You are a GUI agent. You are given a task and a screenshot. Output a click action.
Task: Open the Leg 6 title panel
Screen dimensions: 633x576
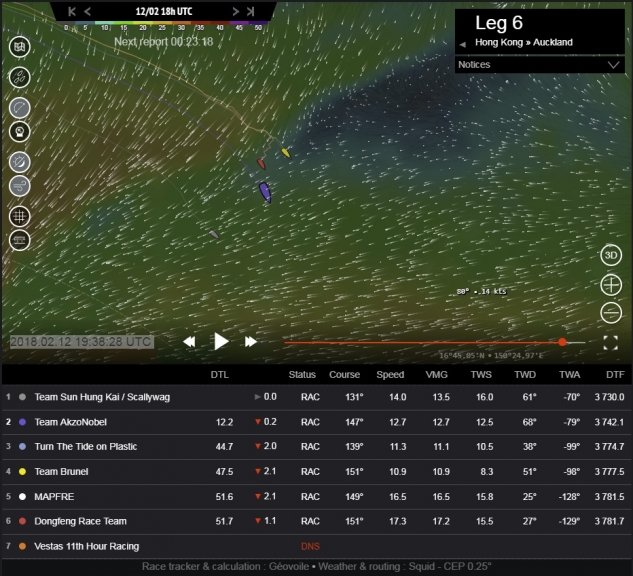540,31
